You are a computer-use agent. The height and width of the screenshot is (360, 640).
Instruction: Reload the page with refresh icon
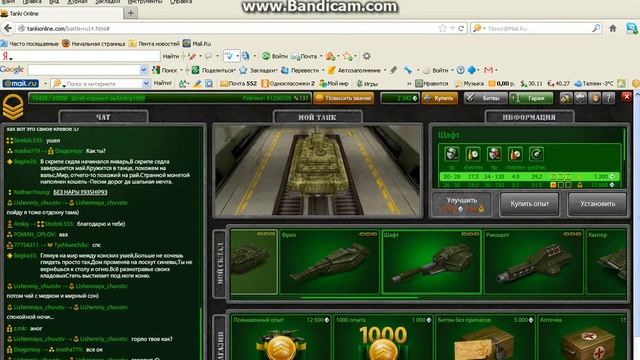[x=461, y=28]
